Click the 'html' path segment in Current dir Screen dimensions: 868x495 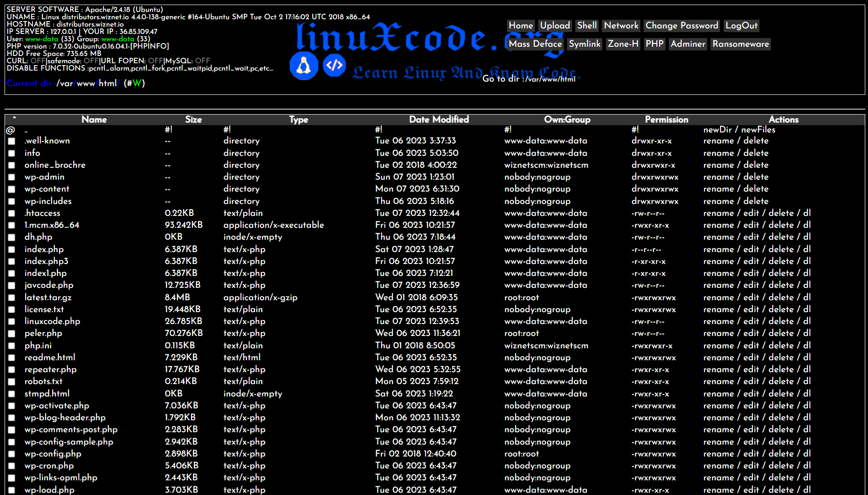point(108,83)
